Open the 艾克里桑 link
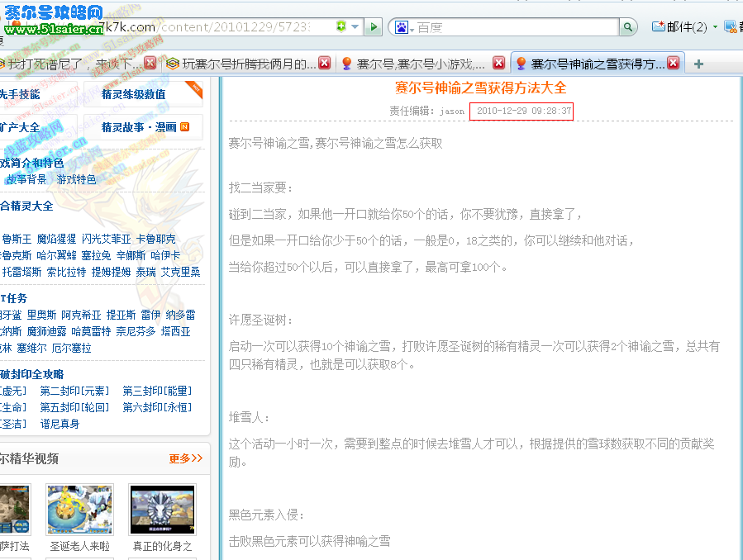743x560 pixels. (180, 273)
